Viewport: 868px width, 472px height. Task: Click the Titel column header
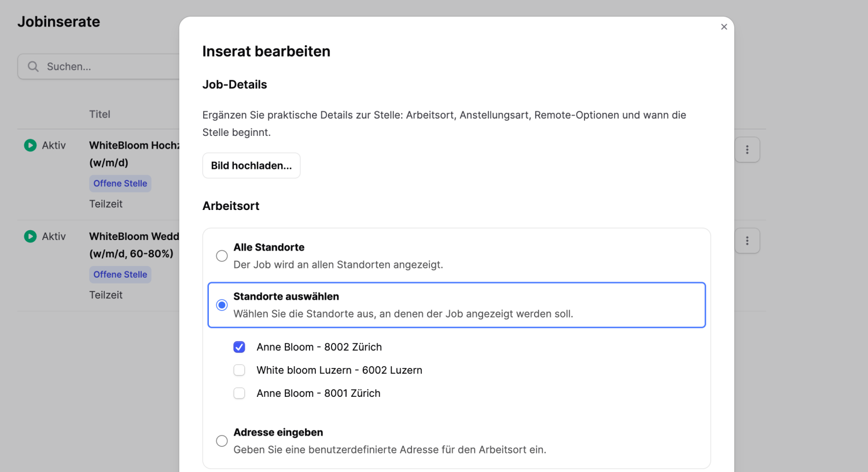[100, 114]
